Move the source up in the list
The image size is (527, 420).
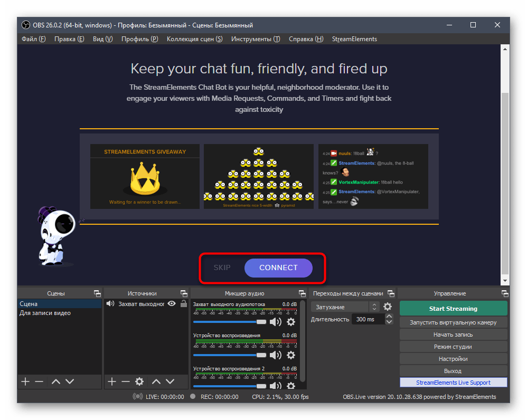coord(156,381)
